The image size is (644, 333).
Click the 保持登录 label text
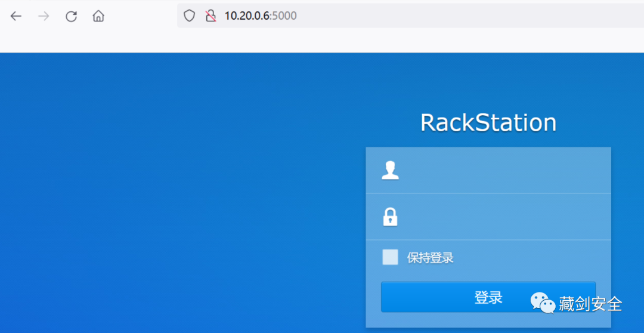(x=430, y=258)
